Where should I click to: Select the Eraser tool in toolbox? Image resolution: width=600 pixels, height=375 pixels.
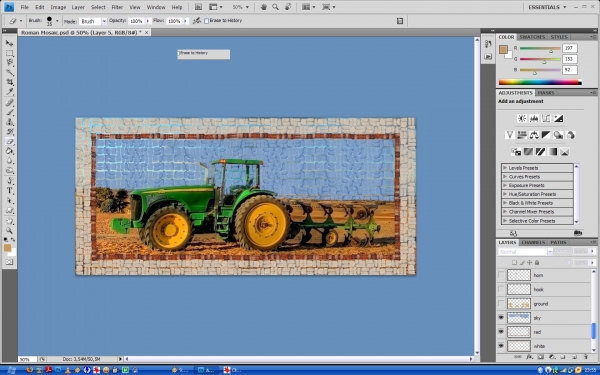(x=10, y=142)
